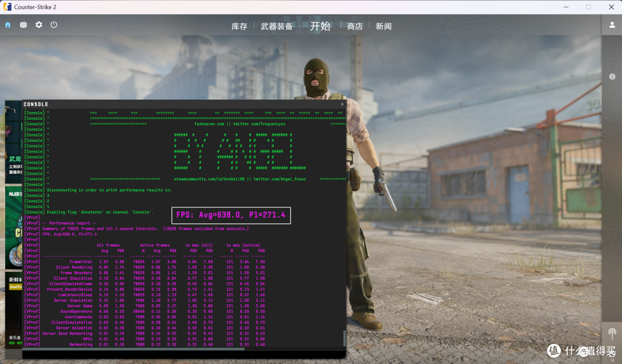Select the 开始 play tab
Viewport: 622px width, 364px height.
320,26
